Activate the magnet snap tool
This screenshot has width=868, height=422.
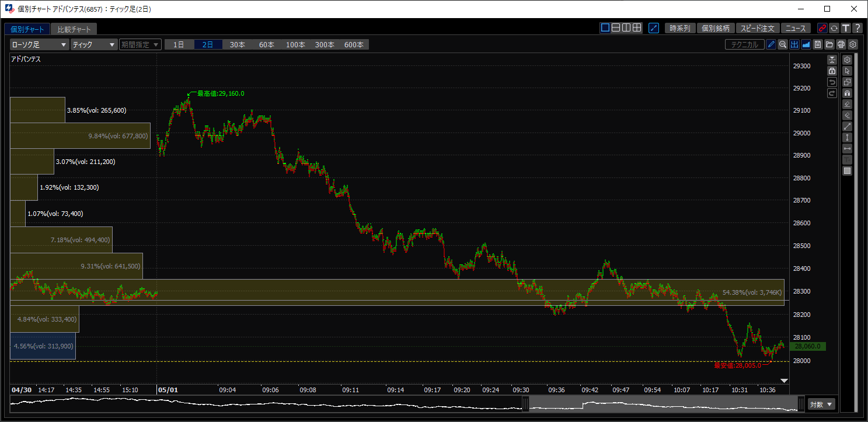pos(848,93)
